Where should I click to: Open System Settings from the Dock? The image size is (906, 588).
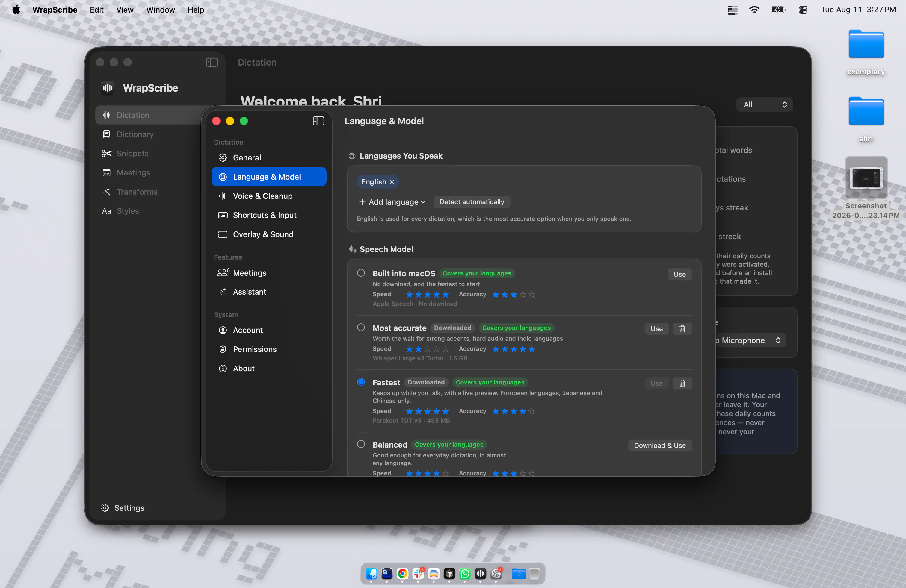pos(496,573)
